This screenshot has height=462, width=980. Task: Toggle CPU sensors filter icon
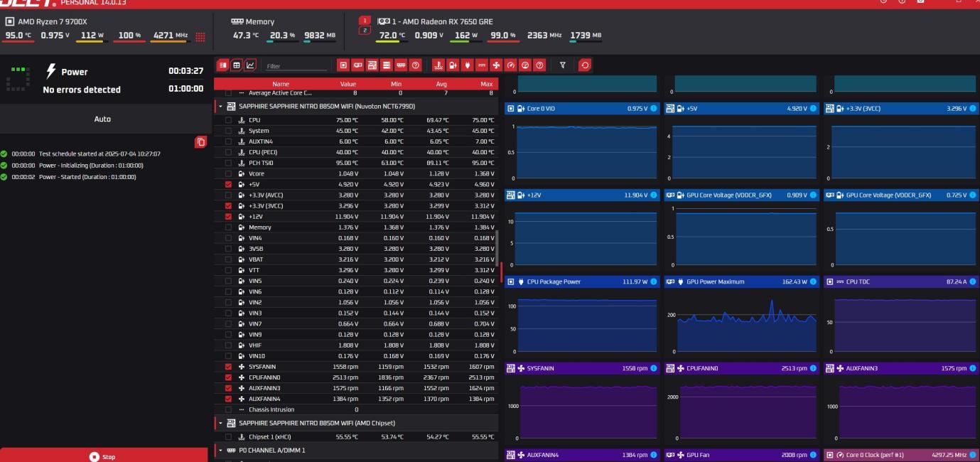(x=343, y=65)
